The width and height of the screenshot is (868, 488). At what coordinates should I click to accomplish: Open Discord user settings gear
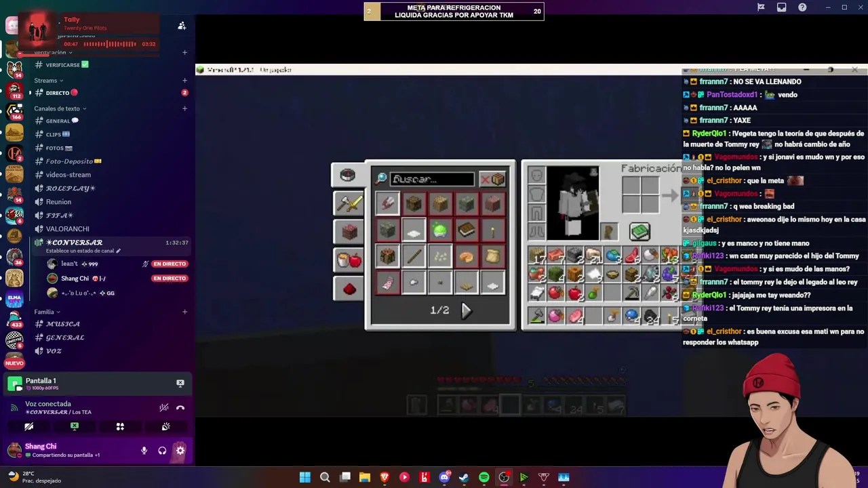(180, 451)
